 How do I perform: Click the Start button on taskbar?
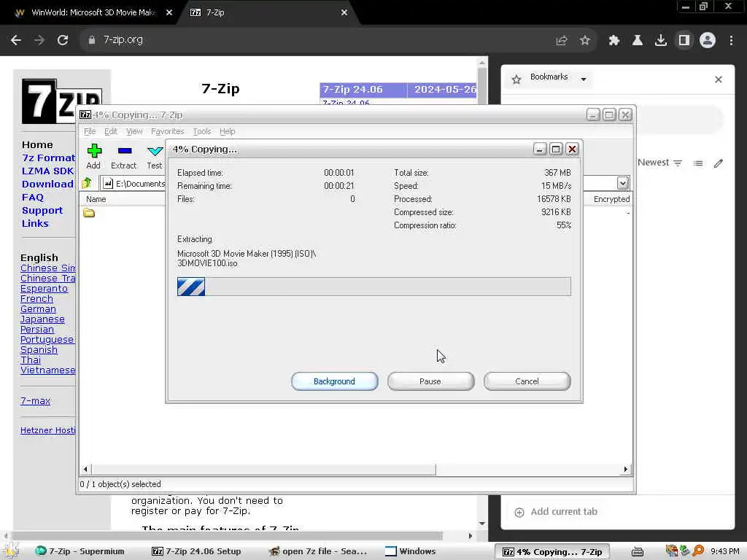point(12,551)
